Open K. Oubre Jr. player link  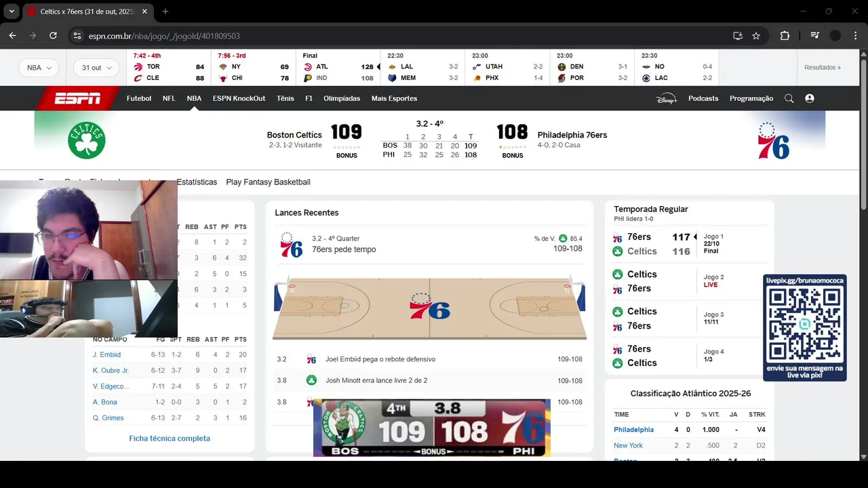pyautogui.click(x=111, y=371)
